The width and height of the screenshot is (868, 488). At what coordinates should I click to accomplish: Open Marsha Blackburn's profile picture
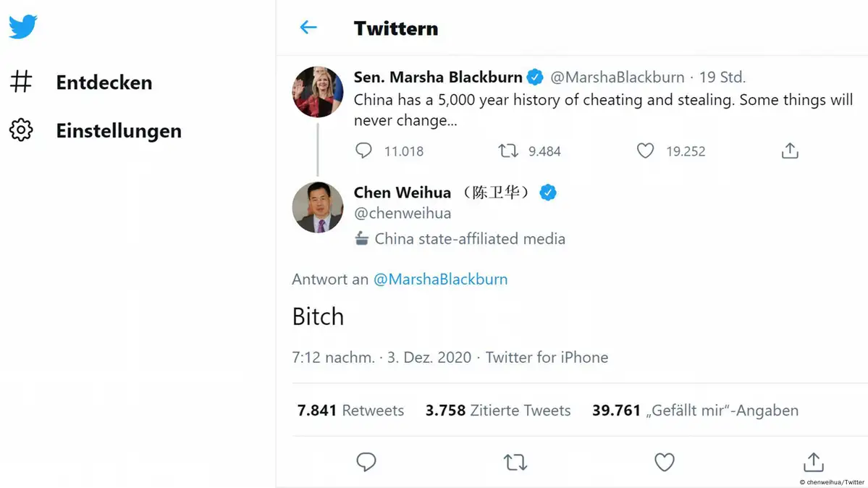tap(318, 92)
